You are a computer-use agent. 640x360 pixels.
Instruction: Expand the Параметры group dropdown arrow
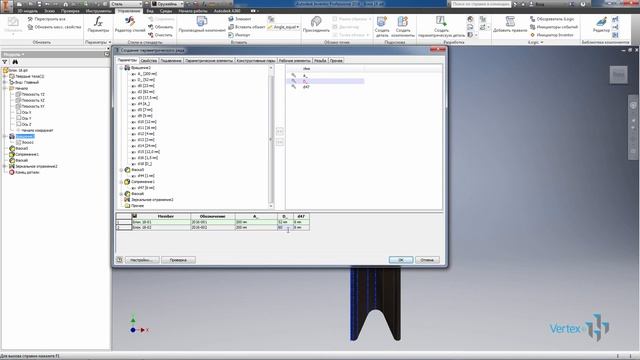109,42
